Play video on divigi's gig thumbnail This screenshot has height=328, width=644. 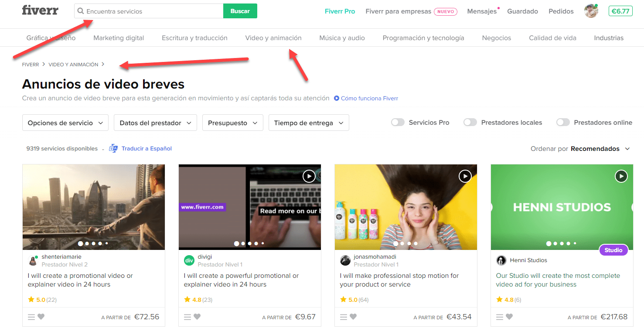309,176
